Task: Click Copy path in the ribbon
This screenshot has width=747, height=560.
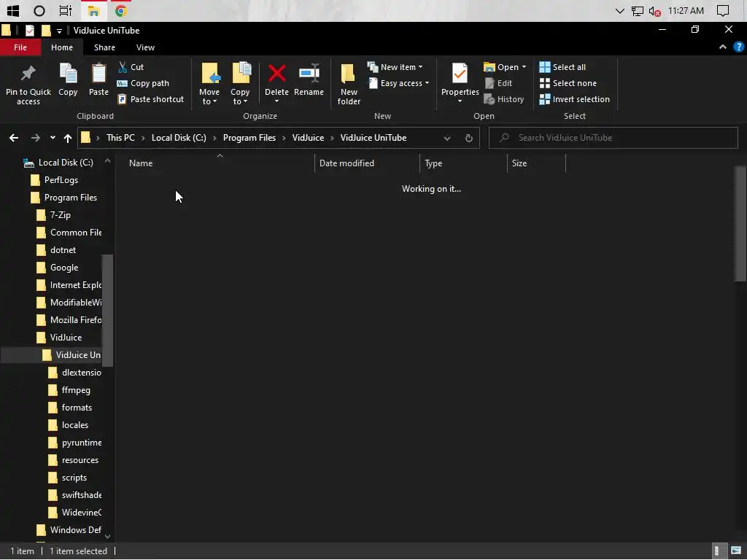Action: [x=144, y=83]
